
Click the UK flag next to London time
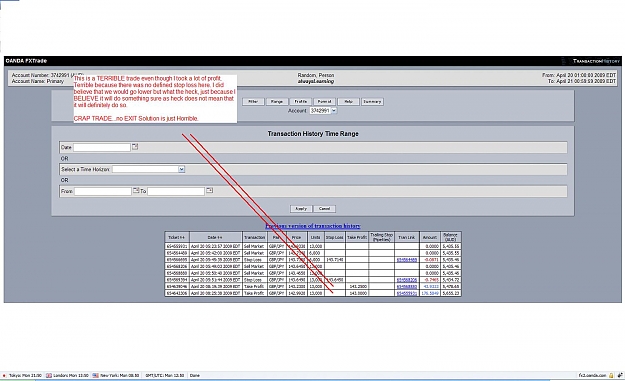point(49,375)
